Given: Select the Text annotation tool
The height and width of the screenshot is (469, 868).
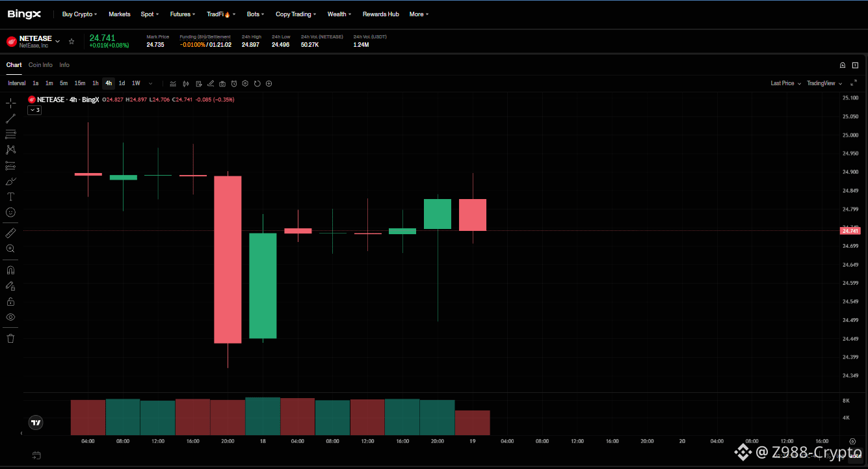Looking at the screenshot, I should pos(10,196).
